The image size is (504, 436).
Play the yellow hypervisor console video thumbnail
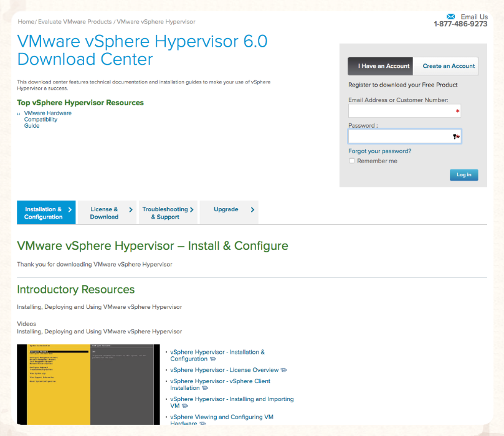(88, 384)
